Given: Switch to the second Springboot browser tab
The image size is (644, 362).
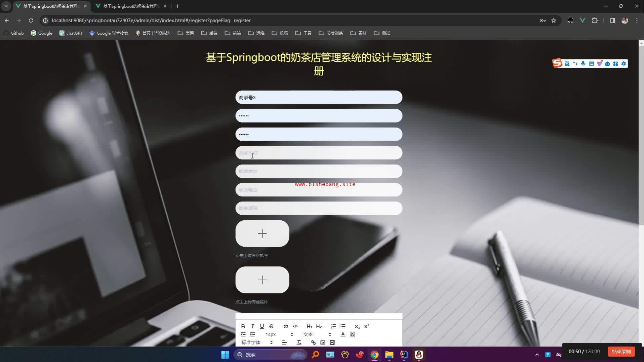Looking at the screenshot, I should (x=130, y=6).
